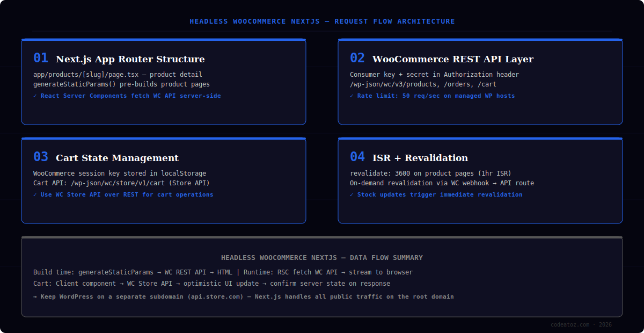Viewport: 644px width, 333px height.
Task: Click 'Rate limit: 50 req/sec on managed WP hosts'
Action: point(433,96)
